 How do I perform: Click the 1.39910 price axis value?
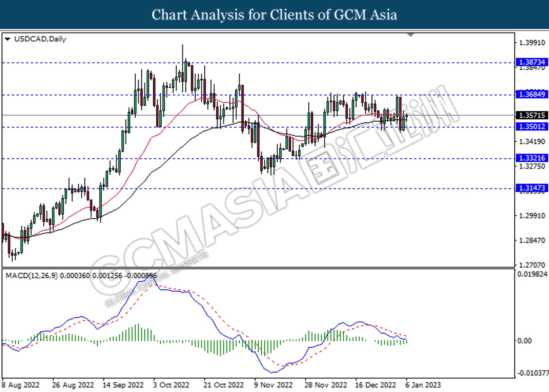[x=532, y=43]
